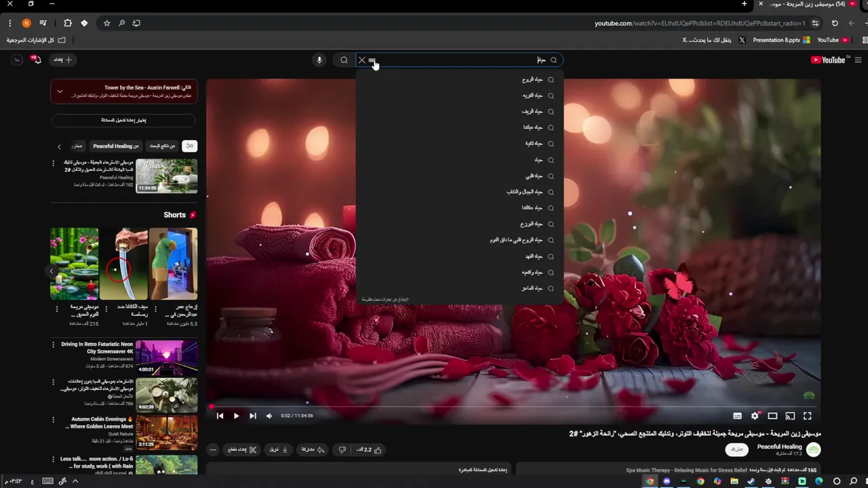Open the YouTube bookmark in bookmarks bar

click(833, 40)
